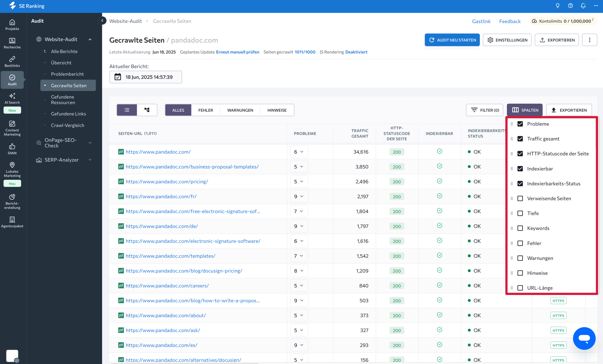This screenshot has width=603, height=364.
Task: Sort by the Traffic gesamt column header
Action: point(359,133)
